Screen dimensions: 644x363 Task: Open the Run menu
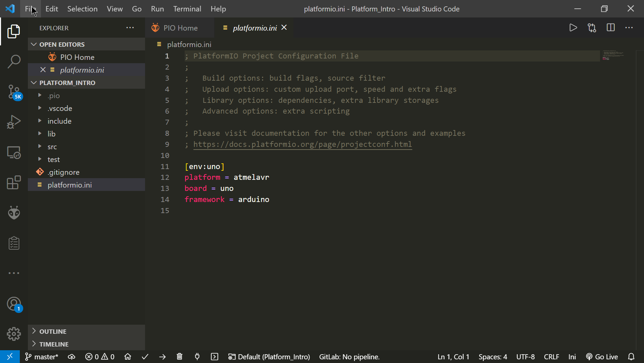coord(157,9)
